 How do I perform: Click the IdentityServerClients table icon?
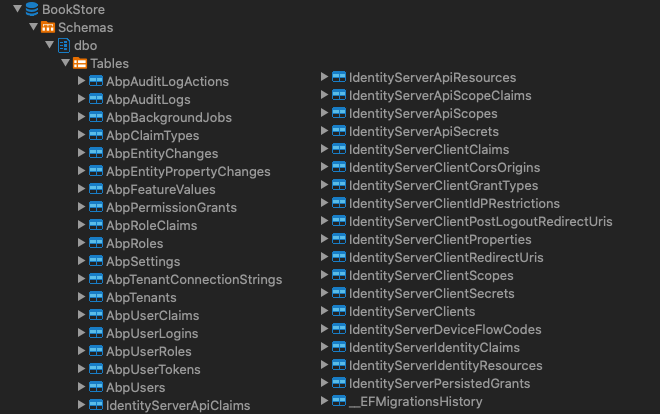[339, 311]
